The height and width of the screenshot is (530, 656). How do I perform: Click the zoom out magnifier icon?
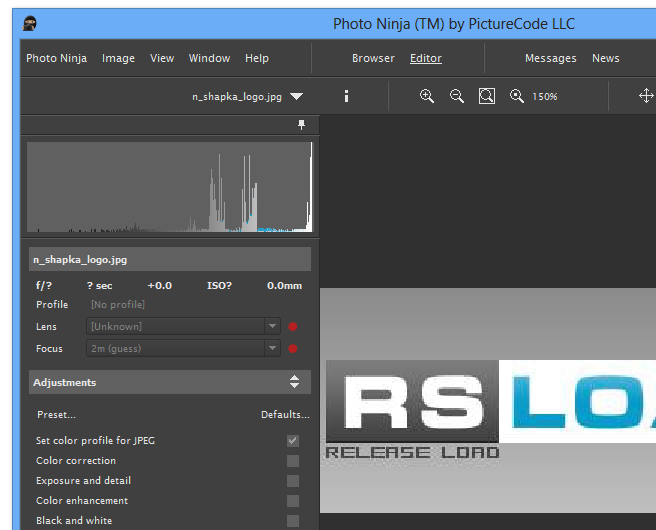point(456,96)
